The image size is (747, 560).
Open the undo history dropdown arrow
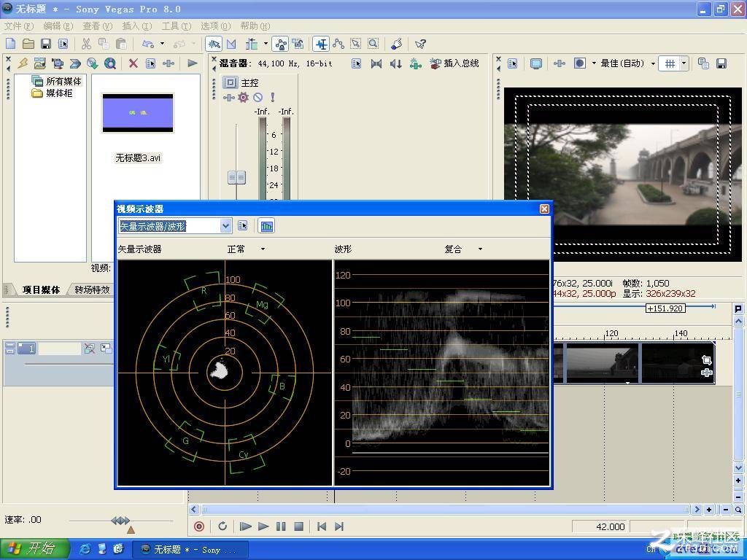162,44
